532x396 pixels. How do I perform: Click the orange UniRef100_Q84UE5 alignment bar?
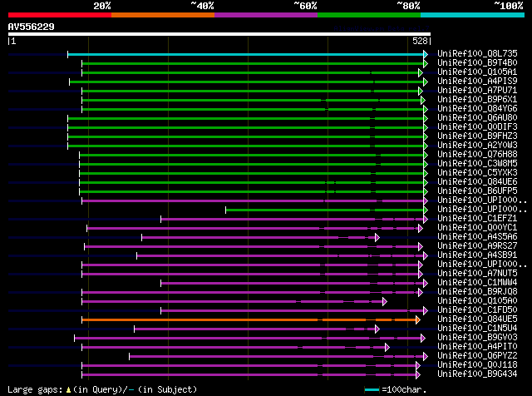249,320
